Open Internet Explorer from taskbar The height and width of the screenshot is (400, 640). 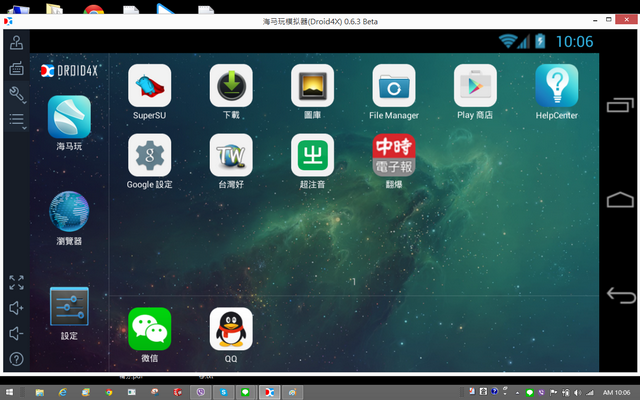[x=62, y=392]
